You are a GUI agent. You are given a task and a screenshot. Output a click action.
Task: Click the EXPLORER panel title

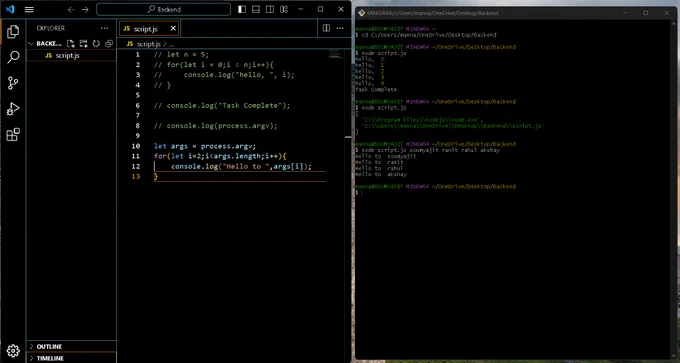50,28
